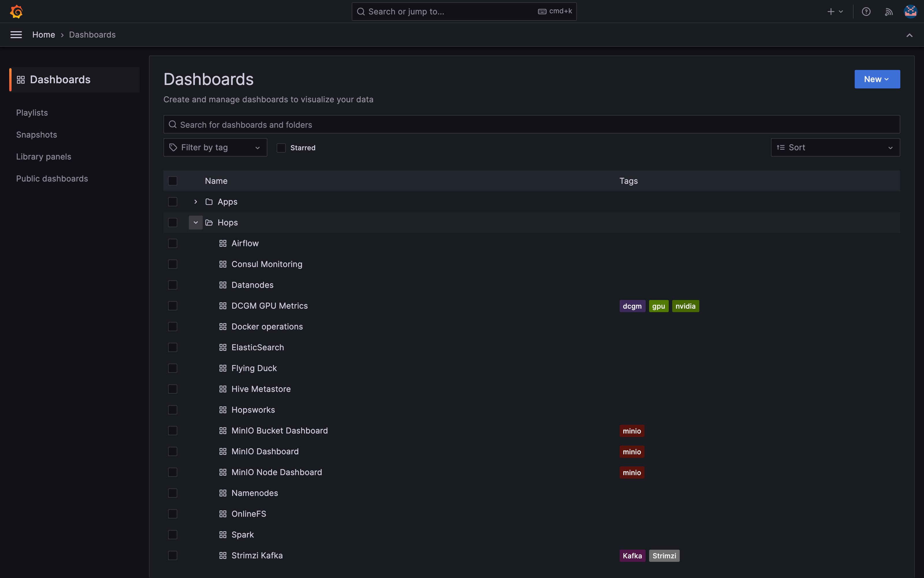Click the open Hops folder icon
This screenshot has width=924, height=578.
[209, 223]
